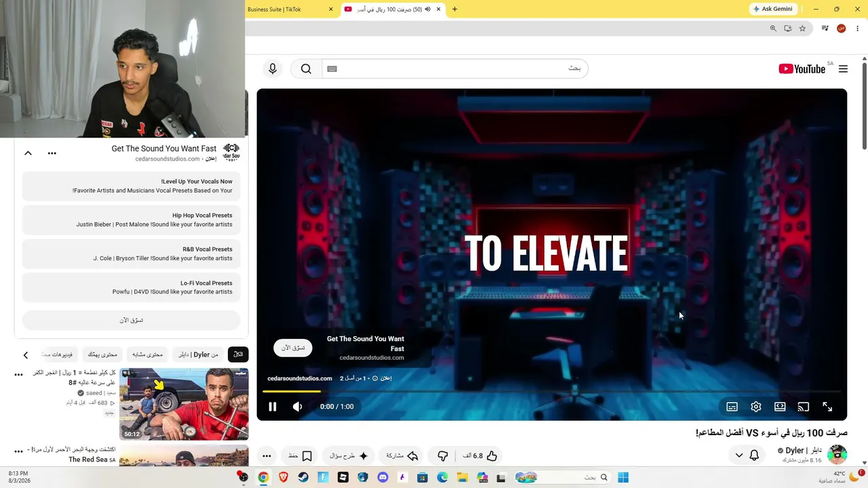The height and width of the screenshot is (488, 868).
Task: Close the Business Suite TikTok tab
Action: pyautogui.click(x=331, y=9)
